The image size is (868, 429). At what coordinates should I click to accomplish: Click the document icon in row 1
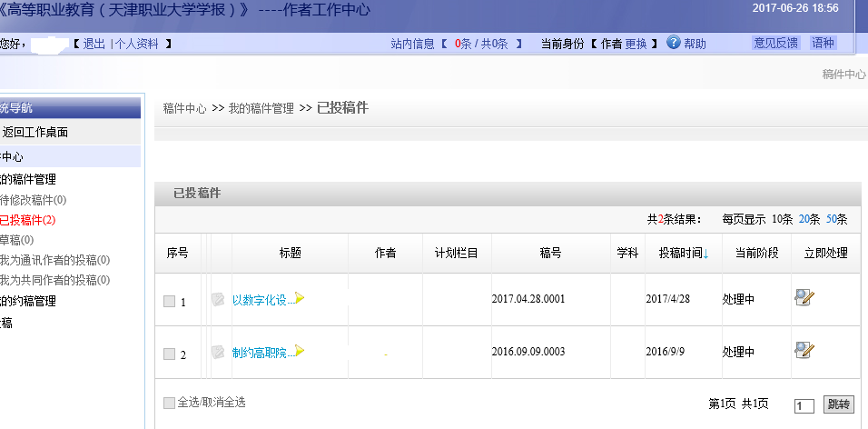(x=218, y=299)
